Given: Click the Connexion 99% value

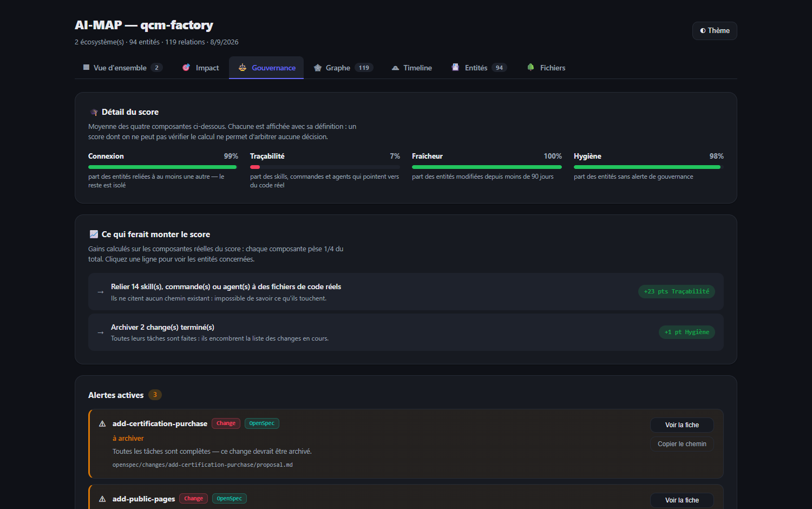Looking at the screenshot, I should [231, 156].
